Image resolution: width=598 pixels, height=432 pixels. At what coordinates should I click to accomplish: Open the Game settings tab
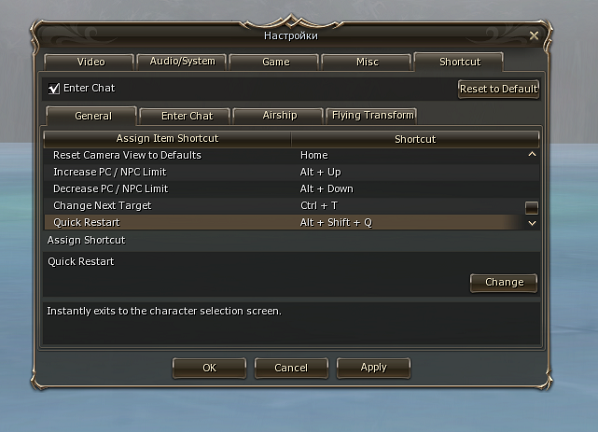point(275,62)
